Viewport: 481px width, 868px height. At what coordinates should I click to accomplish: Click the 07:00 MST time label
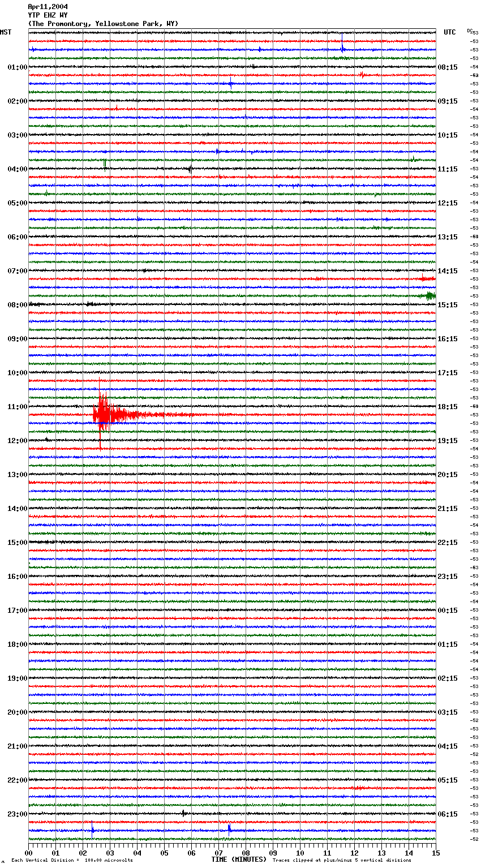click(18, 271)
